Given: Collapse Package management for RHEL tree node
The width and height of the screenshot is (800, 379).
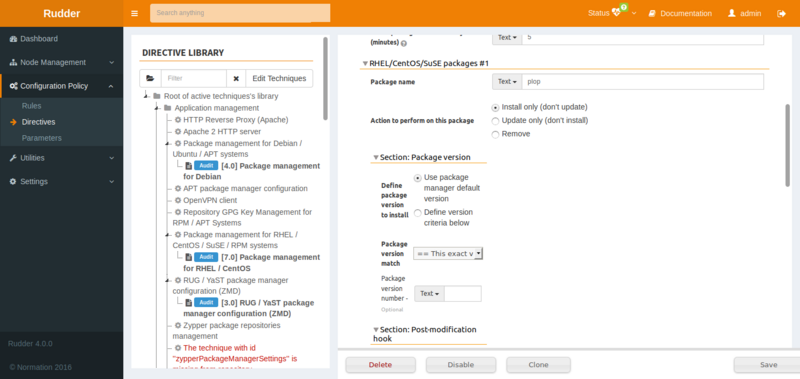Looking at the screenshot, I should [167, 235].
